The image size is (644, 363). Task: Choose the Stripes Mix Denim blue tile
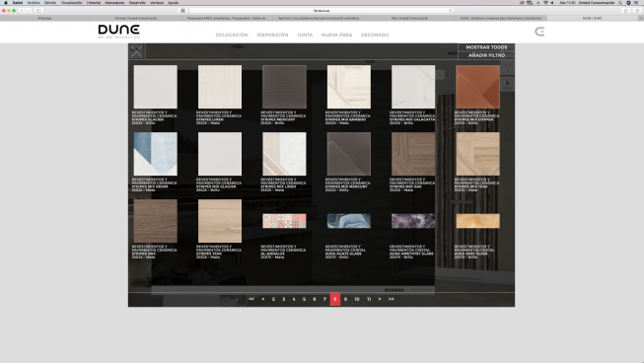[155, 154]
